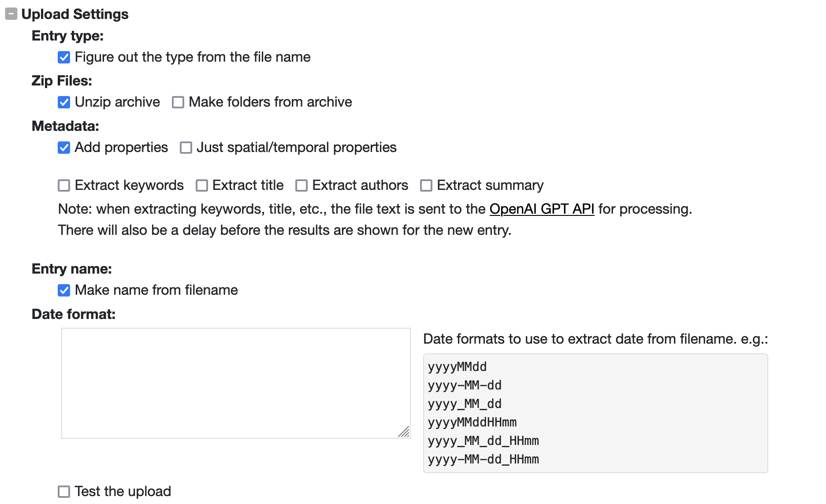
Task: Click the yyyy-MM-dd example format
Action: point(465,385)
